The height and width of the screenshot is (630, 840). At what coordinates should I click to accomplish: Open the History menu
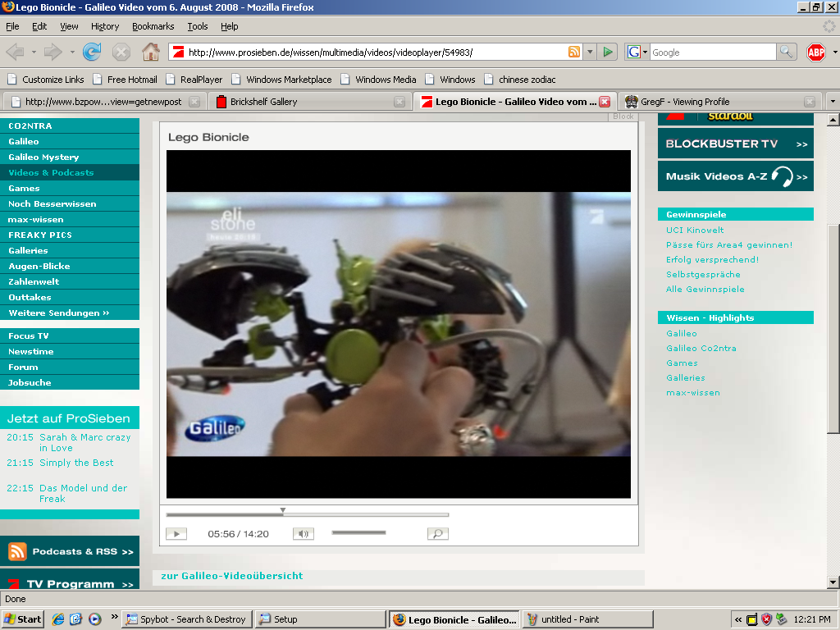point(104,26)
